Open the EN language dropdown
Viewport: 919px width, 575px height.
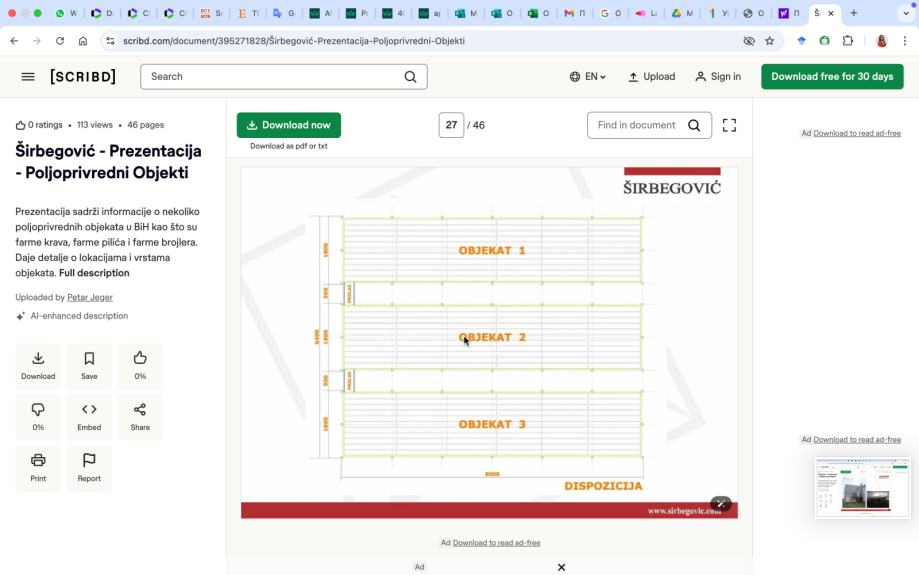pos(587,77)
